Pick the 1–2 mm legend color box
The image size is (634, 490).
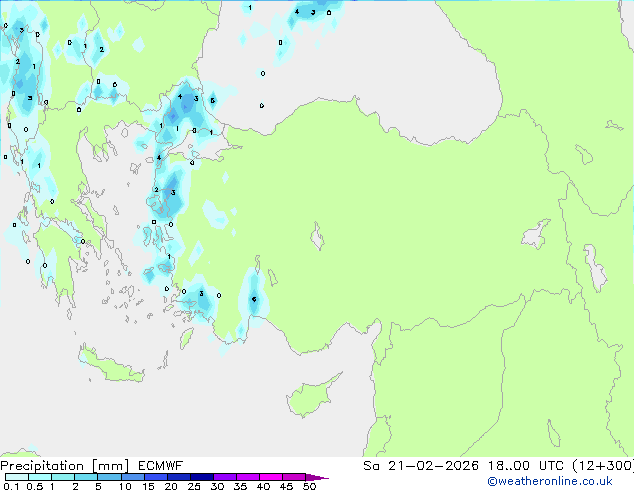pos(63,477)
